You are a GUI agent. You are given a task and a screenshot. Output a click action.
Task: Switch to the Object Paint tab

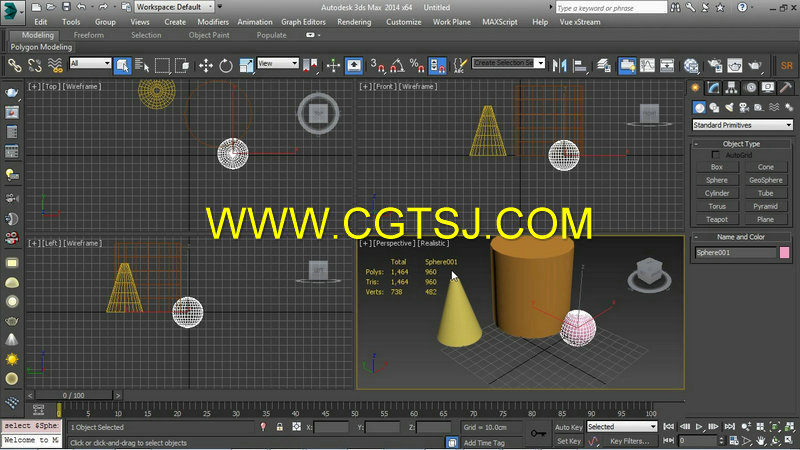[209, 35]
